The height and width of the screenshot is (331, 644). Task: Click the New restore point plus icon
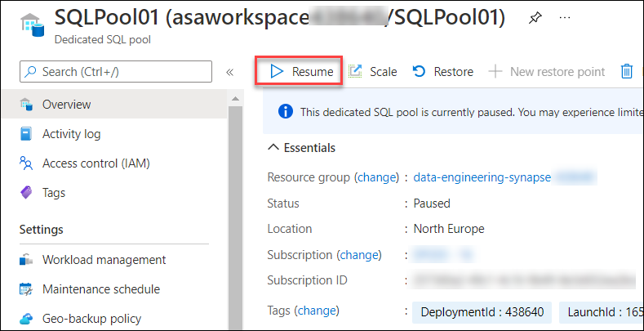tap(495, 72)
